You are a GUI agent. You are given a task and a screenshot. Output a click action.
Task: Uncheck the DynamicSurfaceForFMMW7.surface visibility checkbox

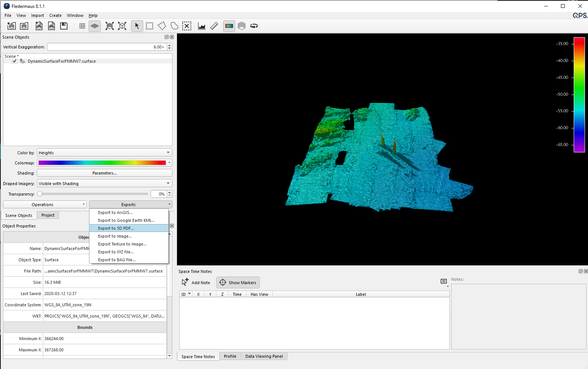click(15, 61)
